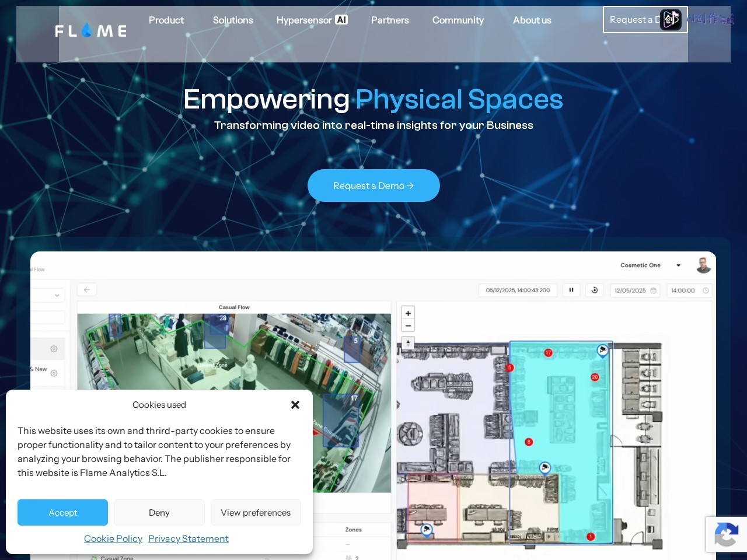The width and height of the screenshot is (747, 560).
Task: Open the Cookie Policy link
Action: click(x=113, y=538)
